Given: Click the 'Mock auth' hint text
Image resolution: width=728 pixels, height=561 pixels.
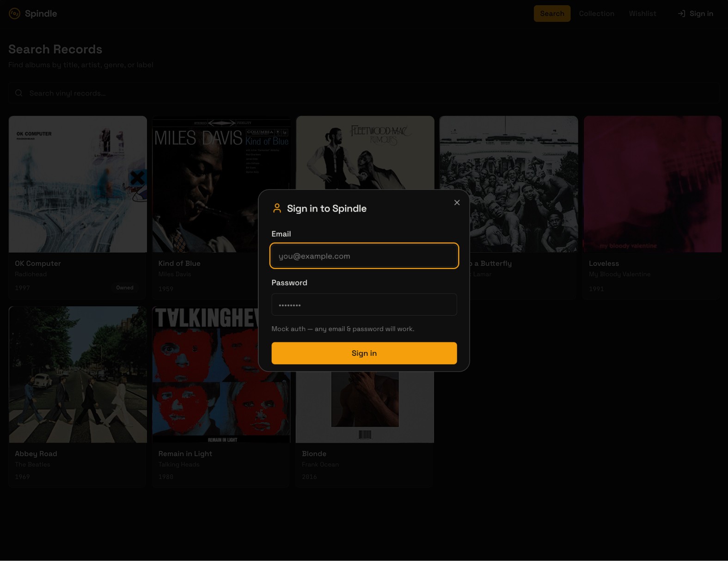Looking at the screenshot, I should pyautogui.click(x=343, y=329).
